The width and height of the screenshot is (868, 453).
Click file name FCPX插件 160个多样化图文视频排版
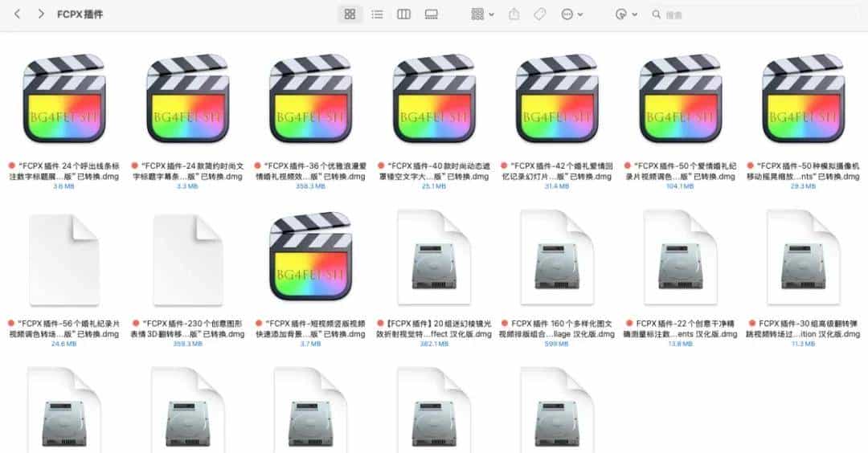[x=557, y=329]
